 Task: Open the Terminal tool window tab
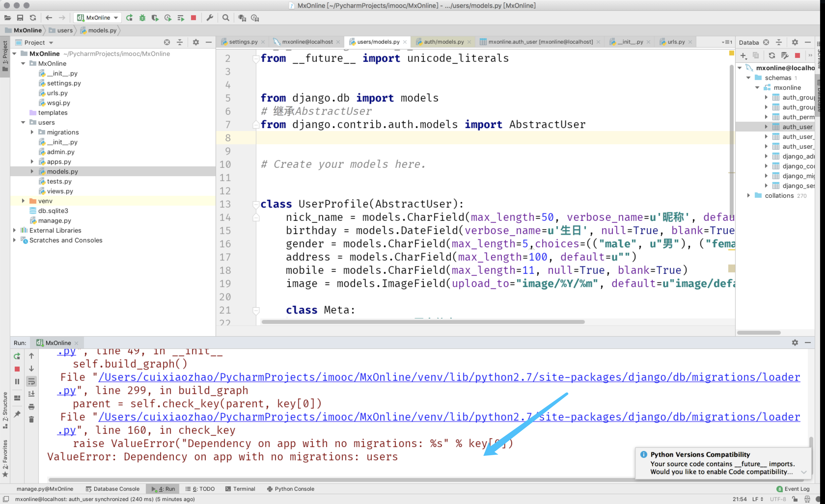point(240,489)
